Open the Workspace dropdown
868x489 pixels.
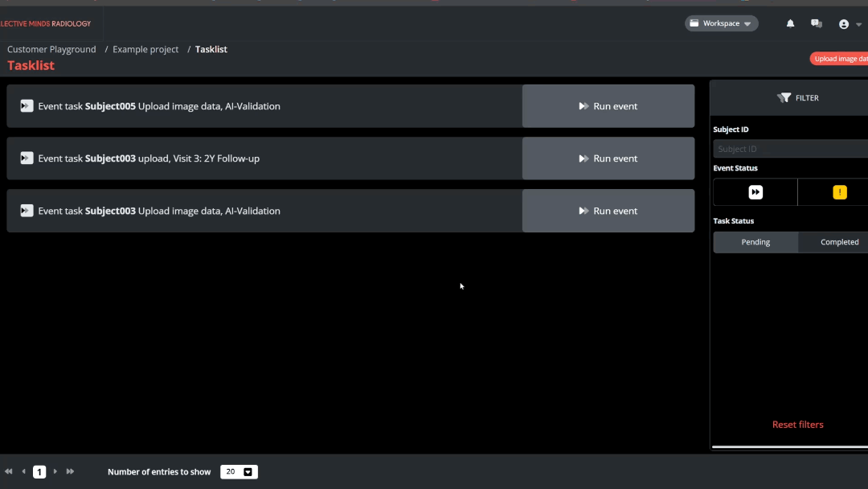(x=721, y=24)
